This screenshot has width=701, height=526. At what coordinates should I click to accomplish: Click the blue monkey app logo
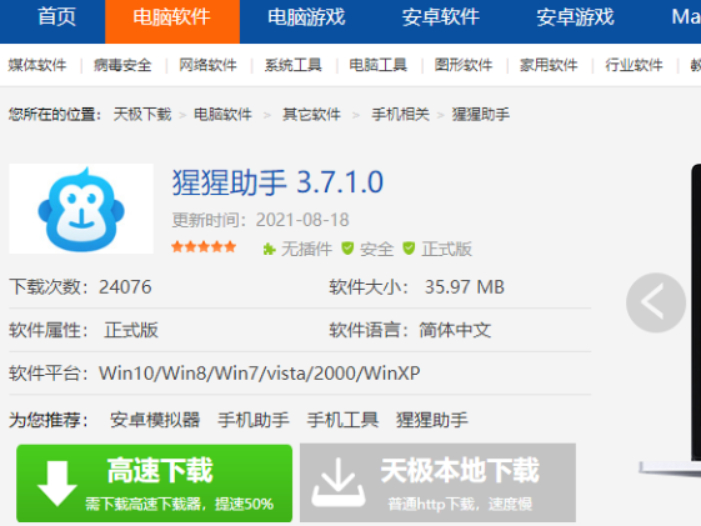coord(81,209)
